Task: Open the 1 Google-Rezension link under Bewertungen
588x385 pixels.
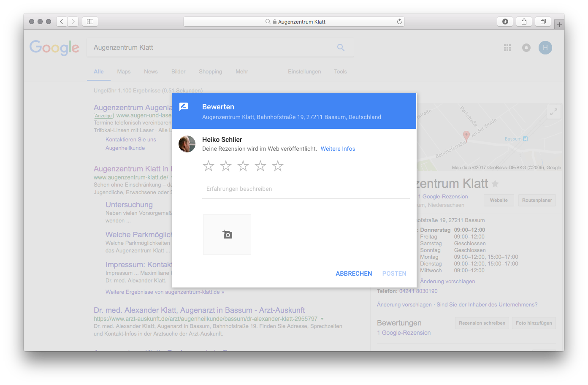Action: (404, 333)
